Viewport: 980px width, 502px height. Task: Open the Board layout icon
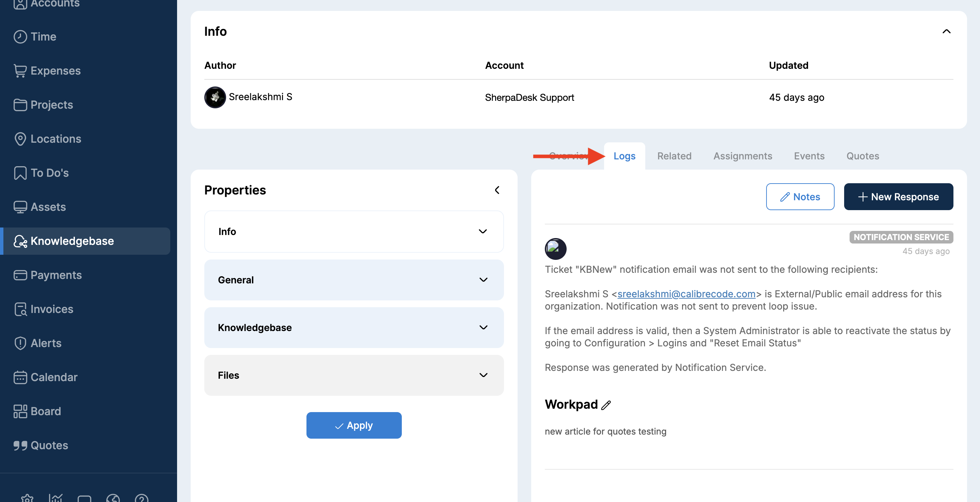(20, 411)
